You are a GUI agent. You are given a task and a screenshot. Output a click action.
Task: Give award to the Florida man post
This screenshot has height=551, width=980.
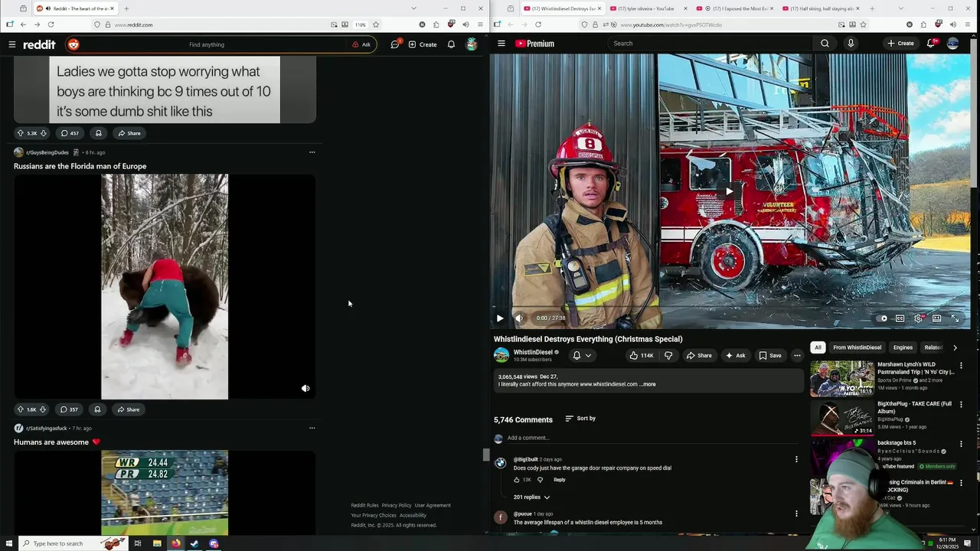tap(97, 409)
